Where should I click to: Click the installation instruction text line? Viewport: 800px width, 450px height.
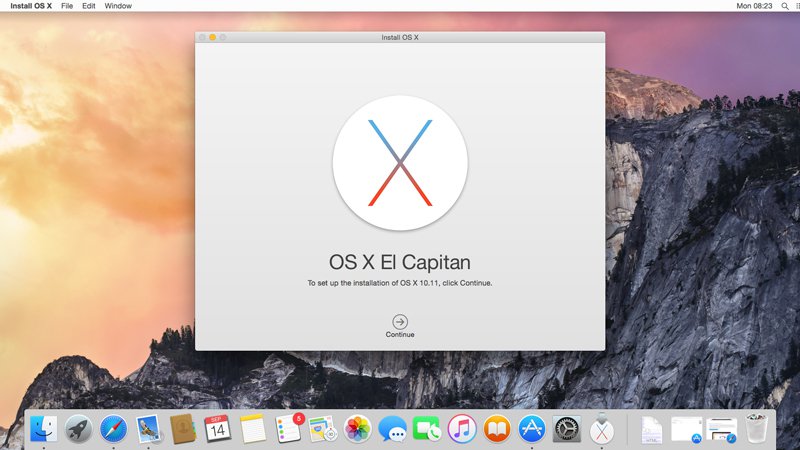click(400, 283)
